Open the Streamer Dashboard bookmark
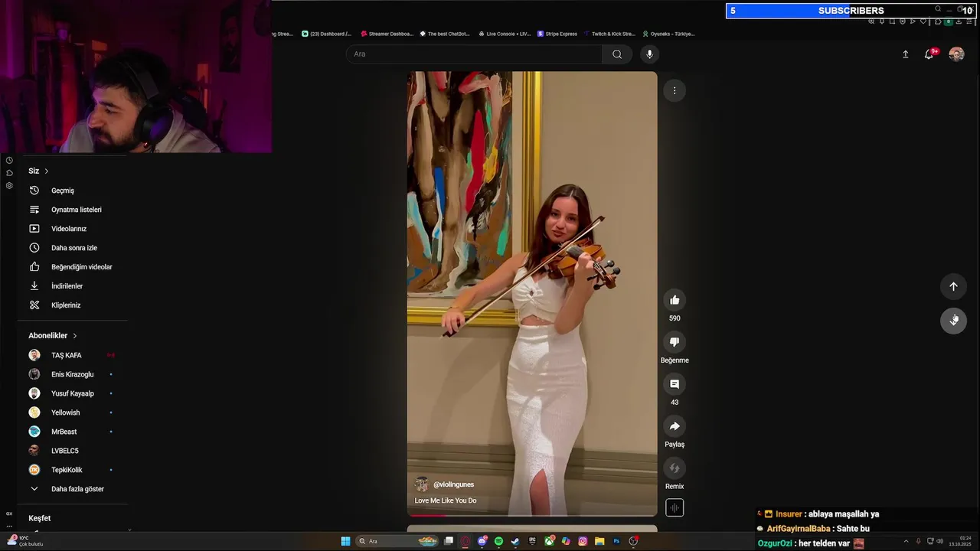This screenshot has width=980, height=551. click(387, 34)
